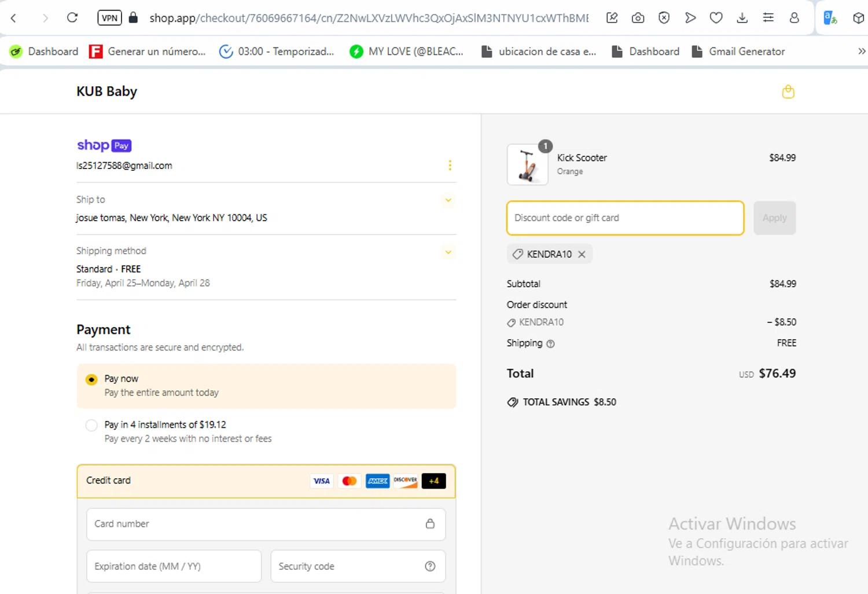
Task: Open the second Dashboard bookmark with file icon
Action: tap(645, 52)
